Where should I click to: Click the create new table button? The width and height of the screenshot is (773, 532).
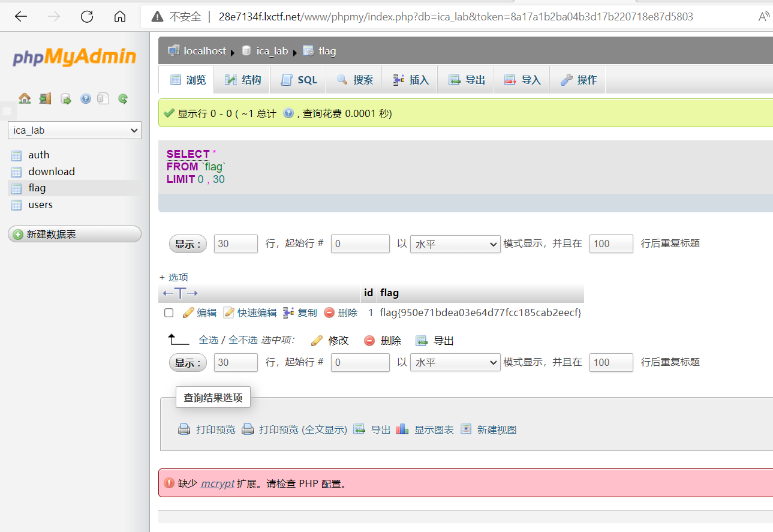(x=74, y=234)
